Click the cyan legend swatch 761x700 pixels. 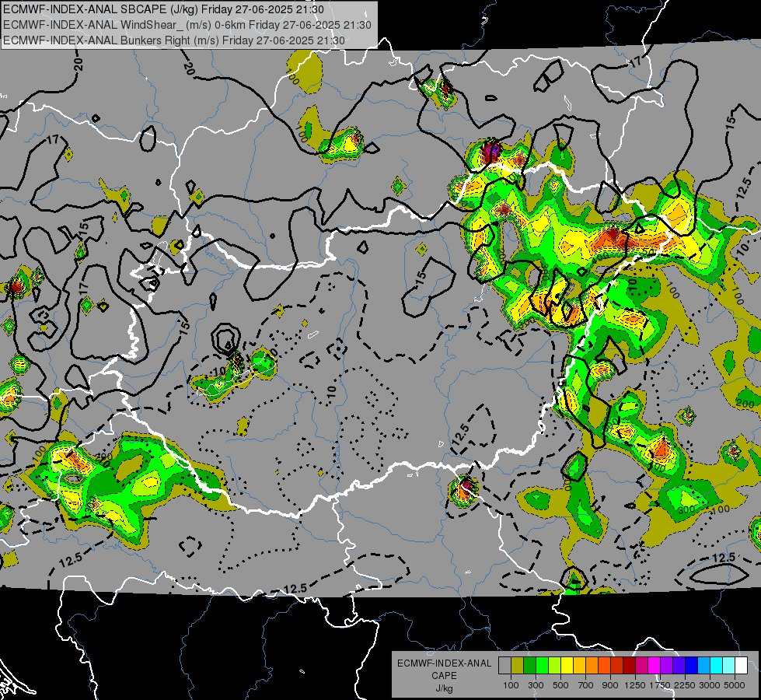717,666
